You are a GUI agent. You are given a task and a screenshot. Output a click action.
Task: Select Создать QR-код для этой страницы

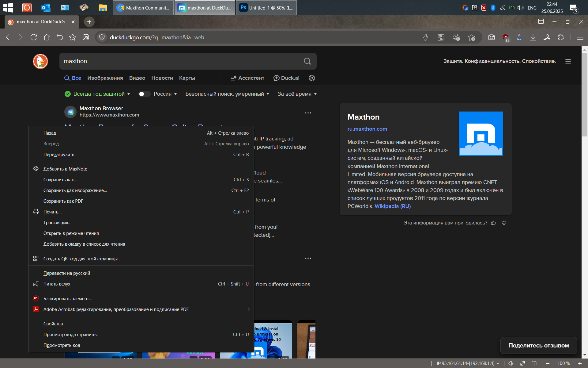141,259
